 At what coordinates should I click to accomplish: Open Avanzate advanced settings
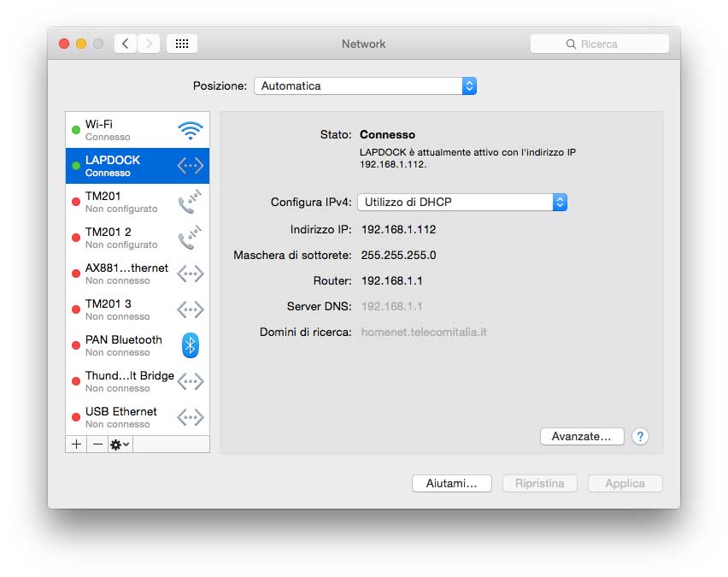tap(582, 436)
